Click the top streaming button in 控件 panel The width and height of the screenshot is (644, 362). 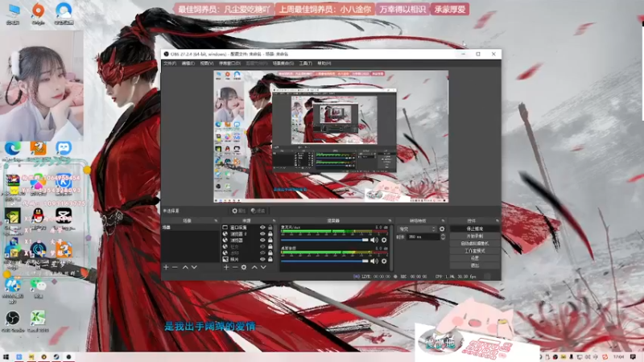coord(475,228)
